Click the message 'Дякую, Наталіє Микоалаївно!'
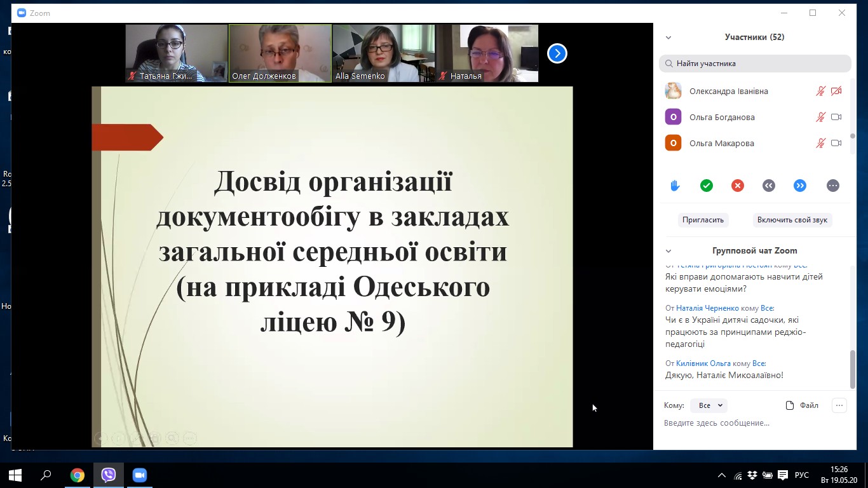Image resolution: width=868 pixels, height=488 pixels. (x=724, y=376)
